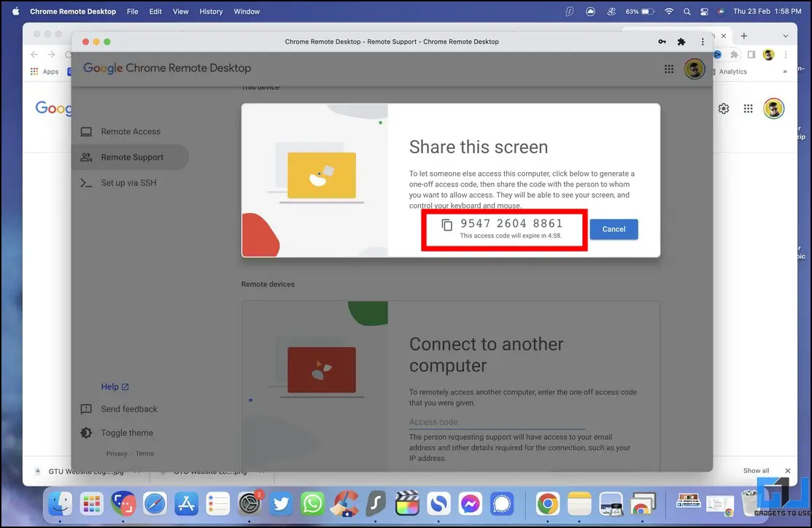The height and width of the screenshot is (528, 812).
Task: Open the History menu
Action: point(211,12)
